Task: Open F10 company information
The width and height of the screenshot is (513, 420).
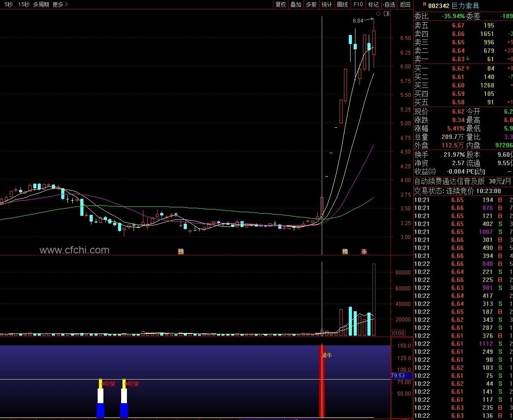Action: tap(358, 4)
